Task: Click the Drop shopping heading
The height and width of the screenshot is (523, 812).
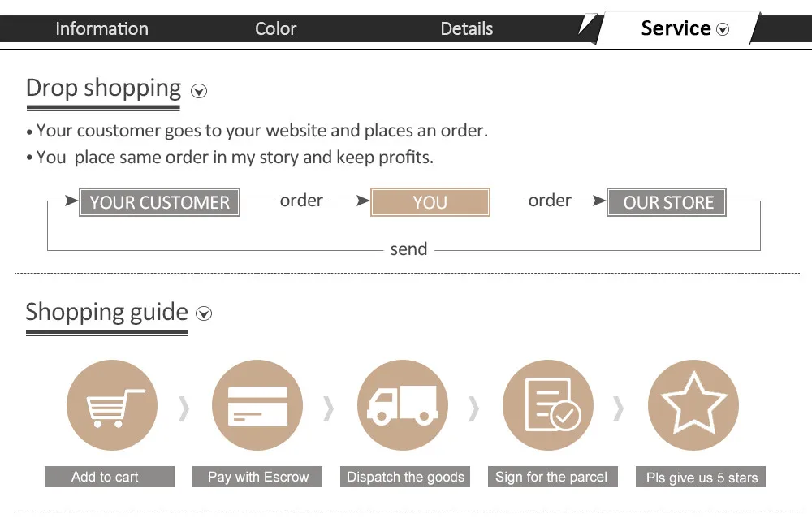Action: (x=104, y=89)
